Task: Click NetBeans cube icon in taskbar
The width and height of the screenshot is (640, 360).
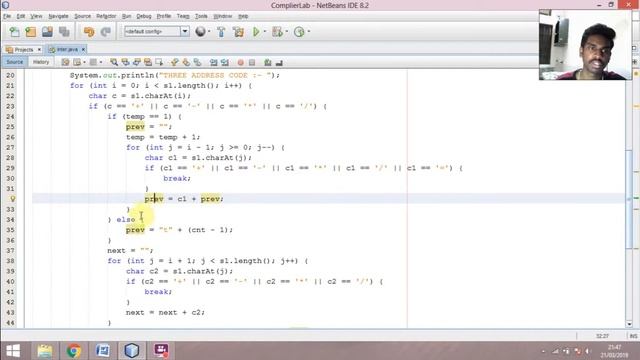Action: click(131, 351)
